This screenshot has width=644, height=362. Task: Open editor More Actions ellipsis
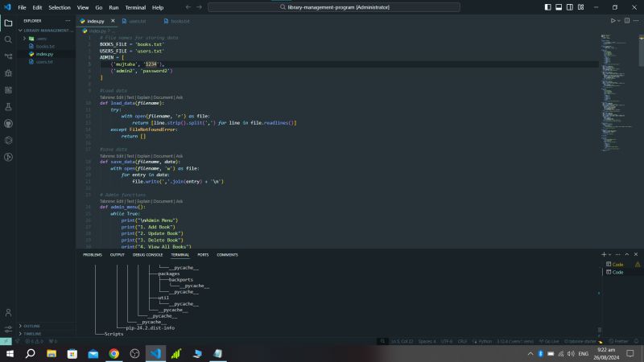point(636,21)
